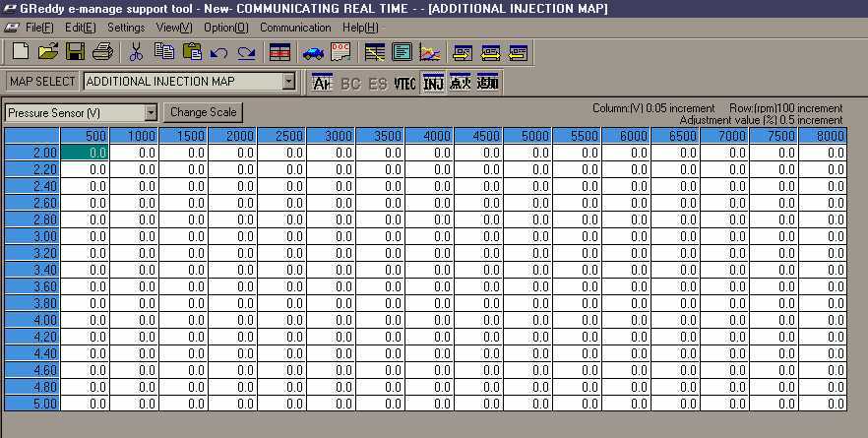Select the greyed BC map icon
Viewport: 868px width, 438px height.
click(350, 84)
